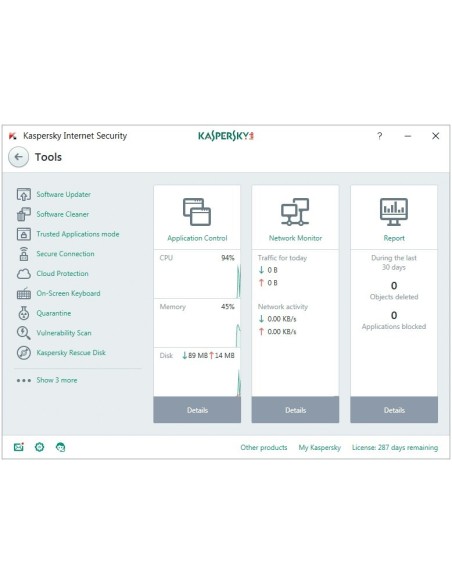The image size is (452, 584).
Task: Click License: 287 days remaining
Action: tap(395, 447)
